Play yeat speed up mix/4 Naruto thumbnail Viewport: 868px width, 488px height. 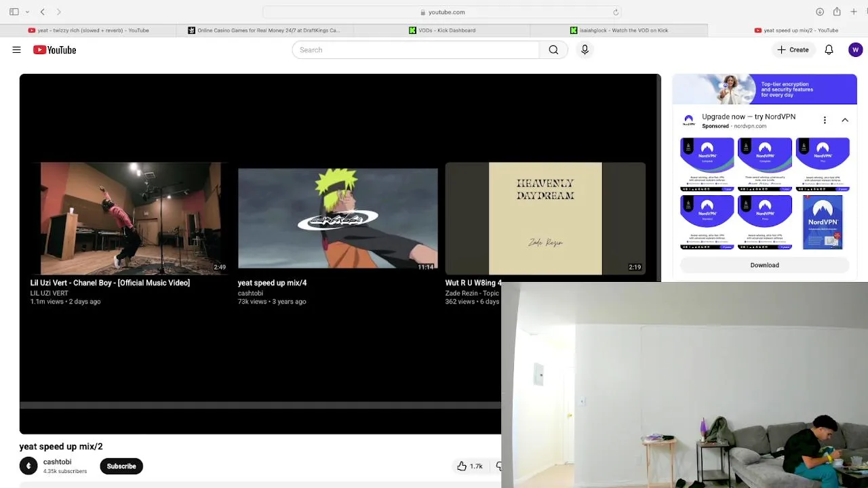[x=338, y=218]
